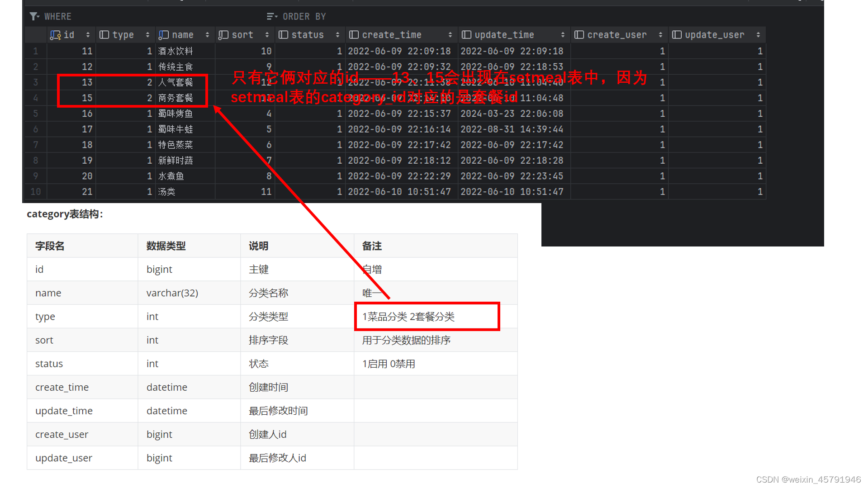Select row number 1 in grid

point(35,51)
